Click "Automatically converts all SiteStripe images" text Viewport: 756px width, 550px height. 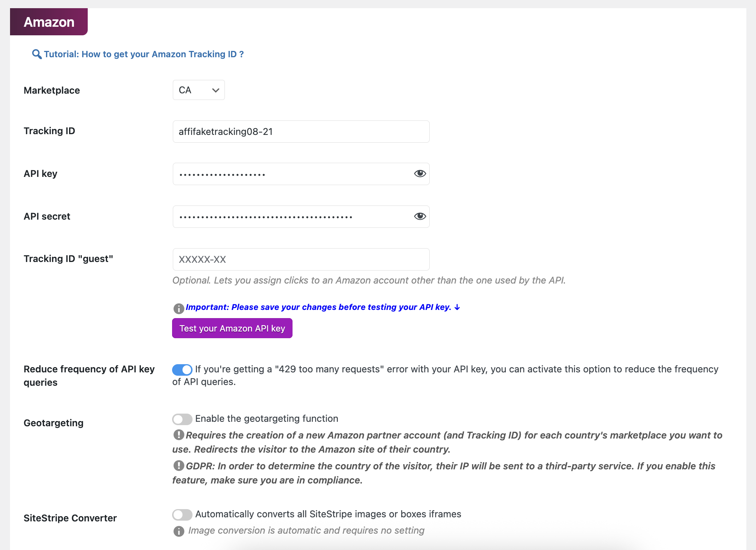point(328,514)
